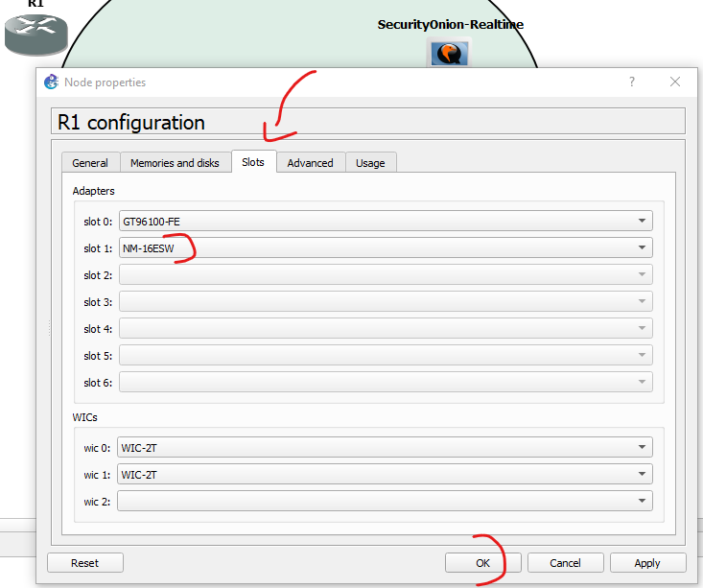
Task: Open the slot 6 adapter dropdown
Action: 386,383
